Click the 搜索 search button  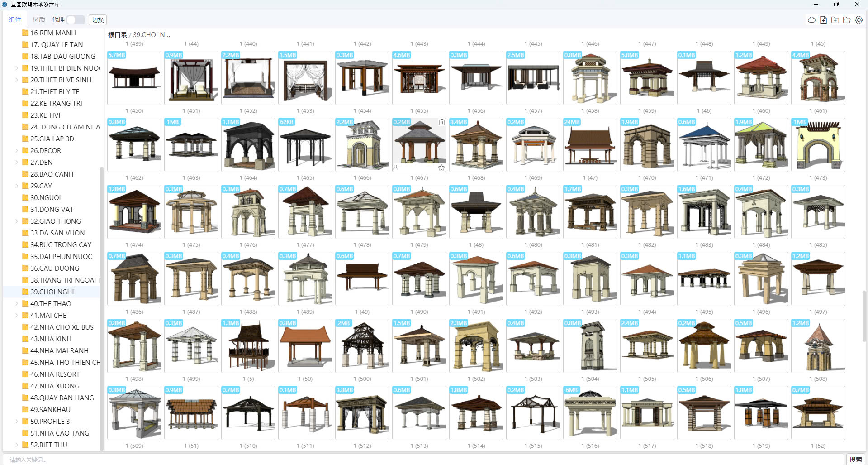(855, 459)
